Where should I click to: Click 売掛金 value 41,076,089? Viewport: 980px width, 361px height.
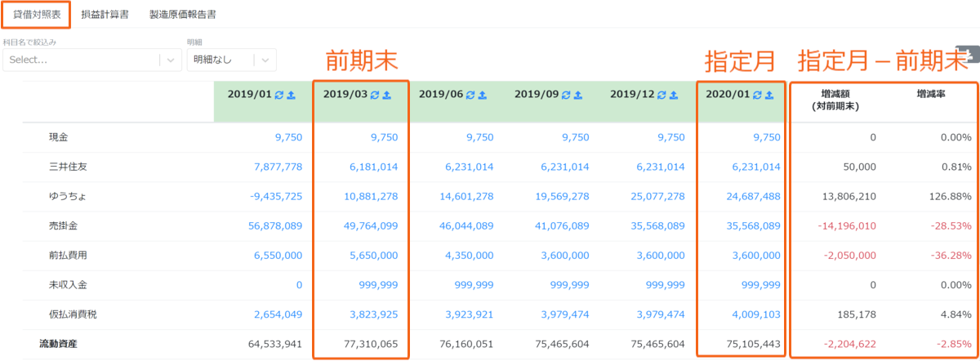click(563, 226)
